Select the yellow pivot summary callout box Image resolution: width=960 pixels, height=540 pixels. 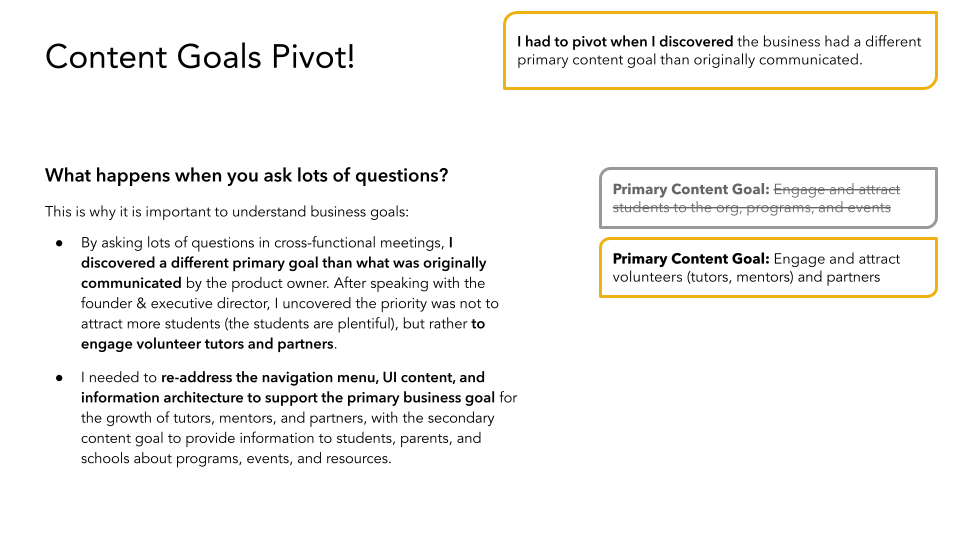click(x=720, y=51)
